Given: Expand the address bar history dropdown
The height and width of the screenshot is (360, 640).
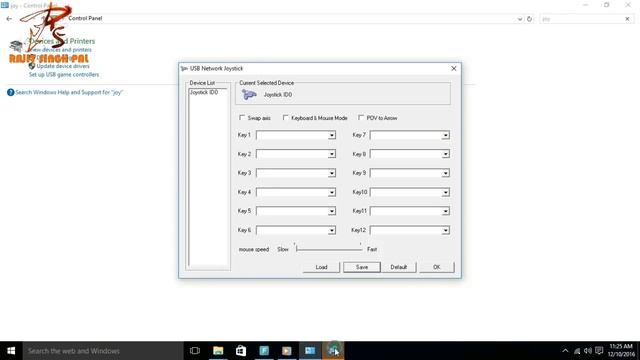Looking at the screenshot, I should pos(520,19).
